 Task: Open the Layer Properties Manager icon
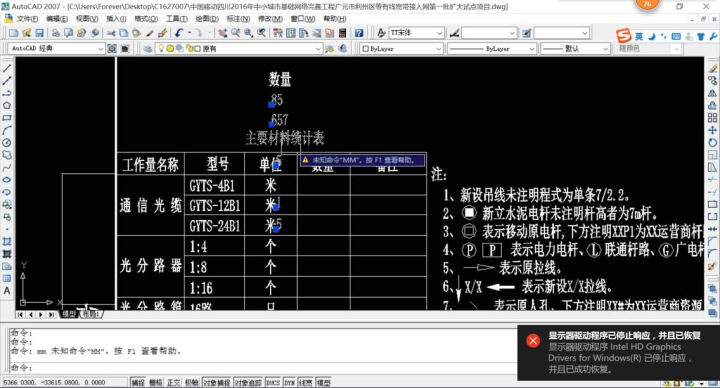tap(148, 48)
